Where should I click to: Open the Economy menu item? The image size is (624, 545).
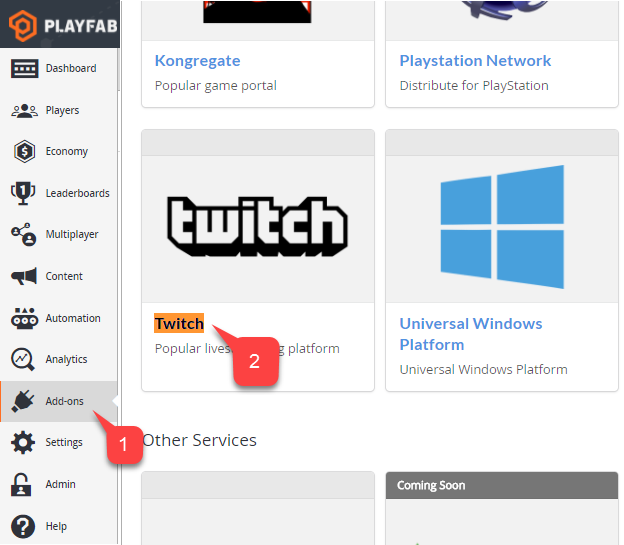(66, 152)
